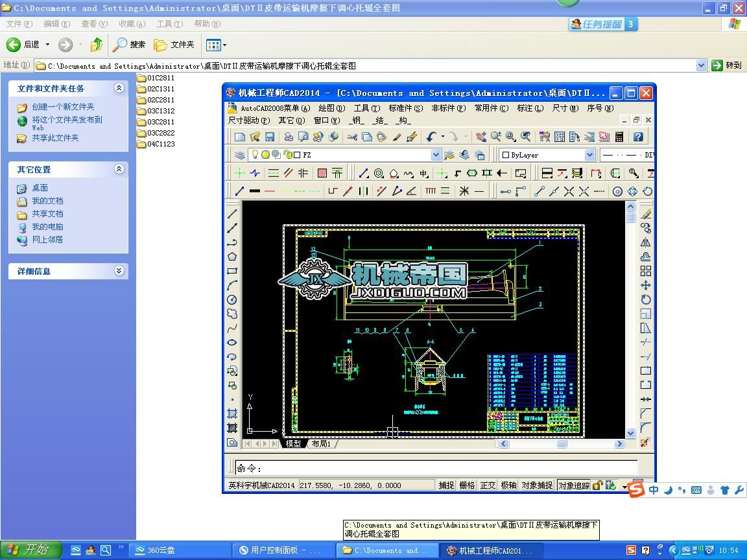This screenshot has height=560, width=747.
Task: Select the Spline curve tool
Action: [232, 328]
